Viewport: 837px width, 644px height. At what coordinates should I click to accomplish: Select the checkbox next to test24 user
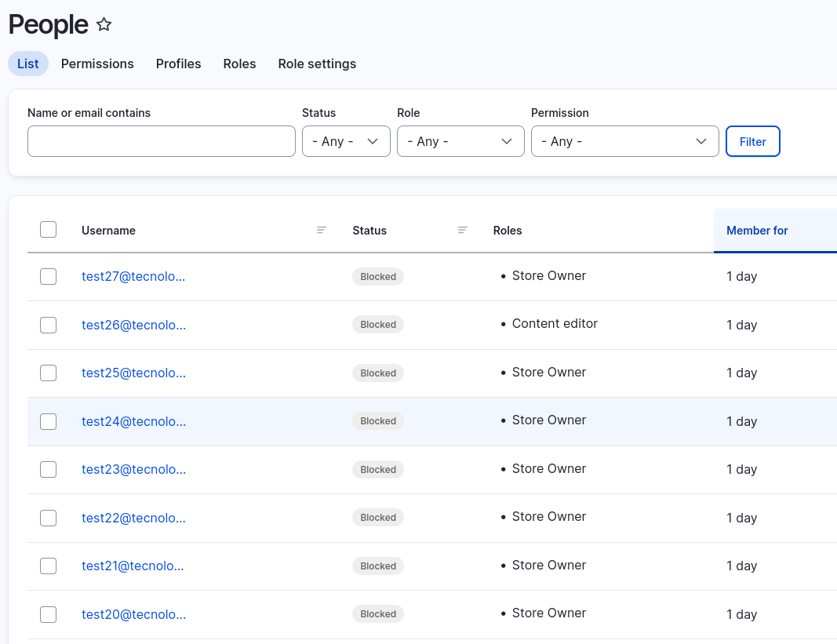point(49,421)
